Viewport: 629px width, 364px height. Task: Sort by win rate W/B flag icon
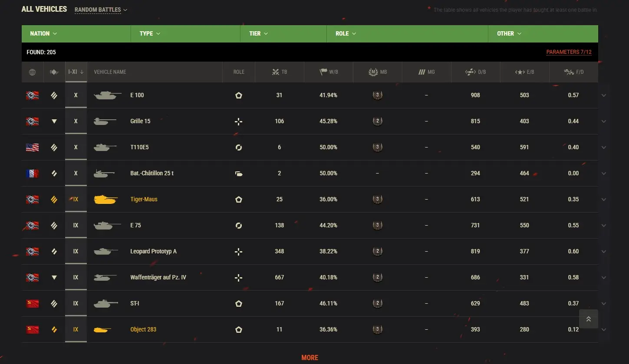323,72
